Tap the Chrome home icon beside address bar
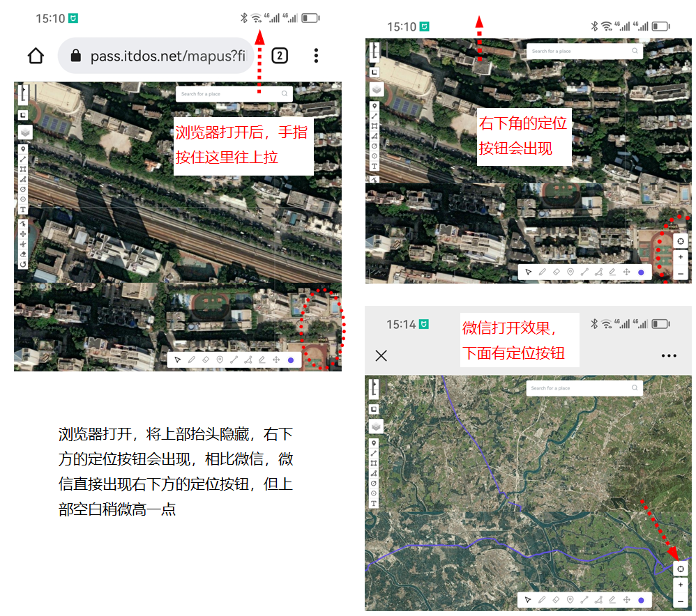 point(36,56)
